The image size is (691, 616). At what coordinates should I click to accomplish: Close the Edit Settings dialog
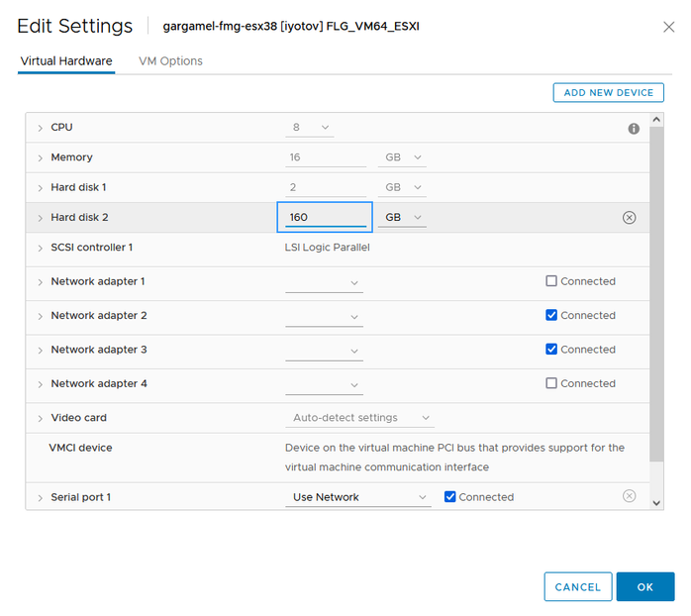tap(669, 27)
